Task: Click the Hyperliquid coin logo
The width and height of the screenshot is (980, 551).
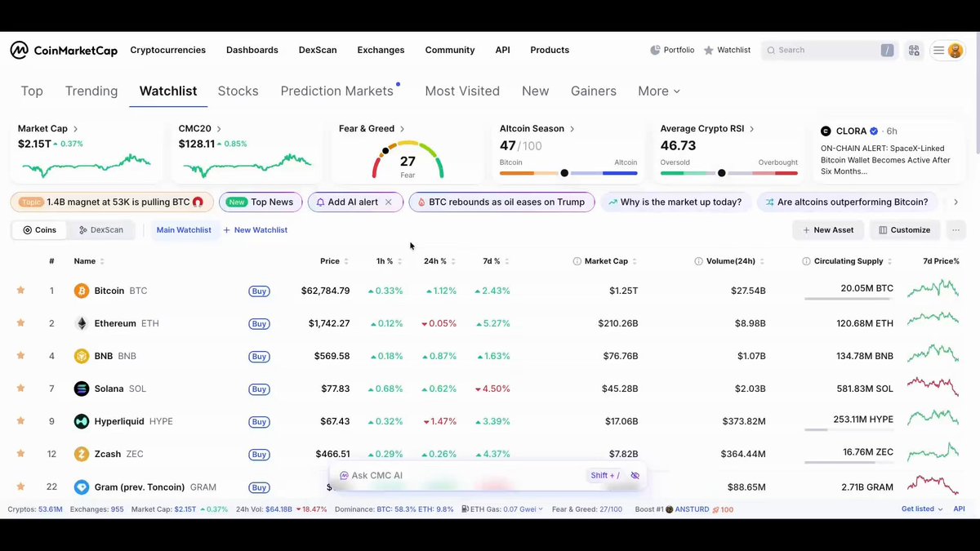Action: [x=82, y=421]
